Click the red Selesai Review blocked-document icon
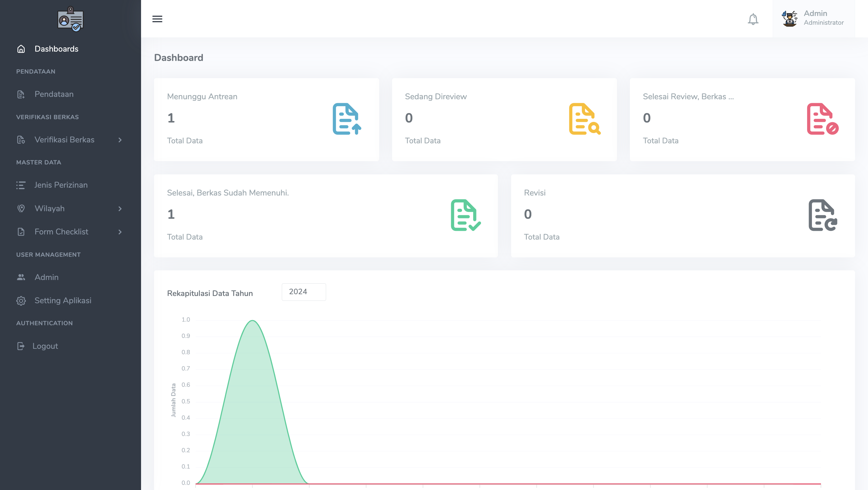Image resolution: width=868 pixels, height=490 pixels. (x=822, y=119)
